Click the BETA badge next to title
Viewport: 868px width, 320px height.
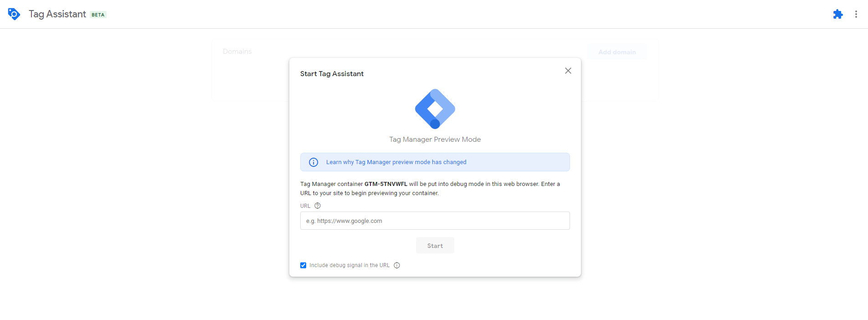click(x=98, y=15)
